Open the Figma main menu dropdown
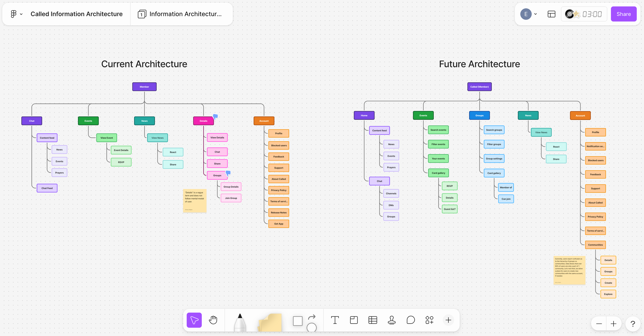 pos(16,14)
